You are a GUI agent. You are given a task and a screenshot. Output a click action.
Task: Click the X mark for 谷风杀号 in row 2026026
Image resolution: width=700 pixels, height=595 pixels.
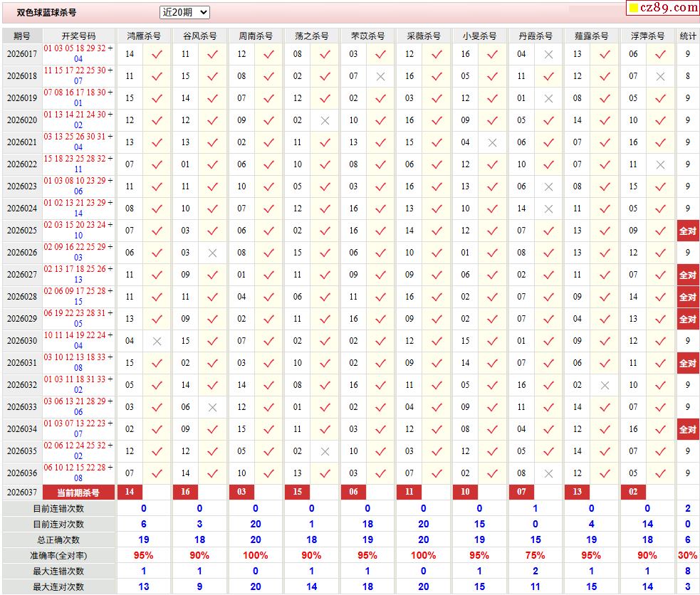[212, 253]
